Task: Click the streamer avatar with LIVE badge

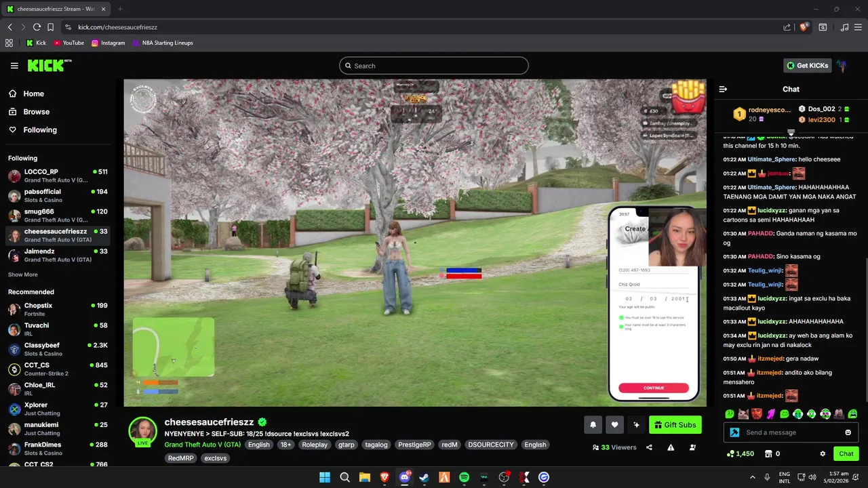Action: pyautogui.click(x=143, y=432)
